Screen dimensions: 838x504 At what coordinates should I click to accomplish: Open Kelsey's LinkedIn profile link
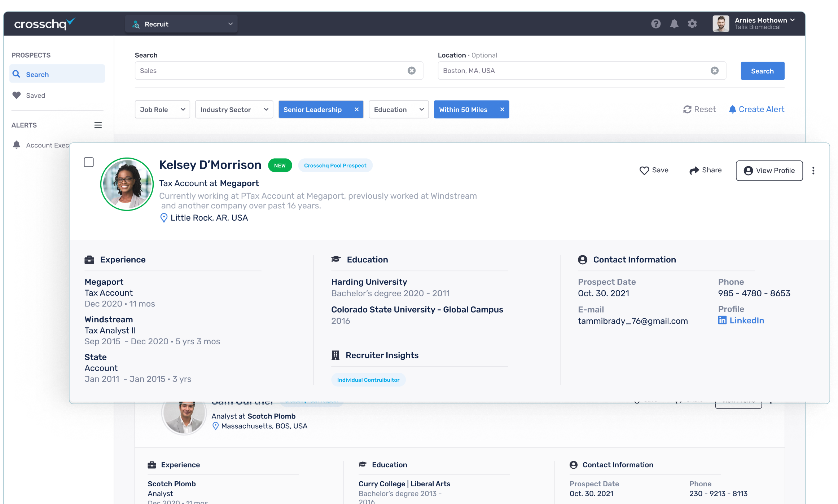click(x=746, y=320)
